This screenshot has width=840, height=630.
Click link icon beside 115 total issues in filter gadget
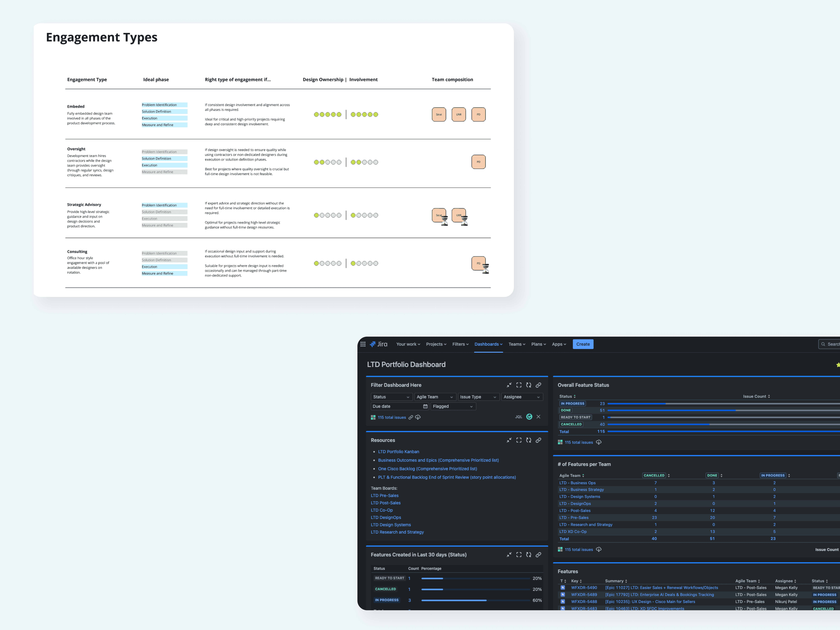[x=411, y=417]
